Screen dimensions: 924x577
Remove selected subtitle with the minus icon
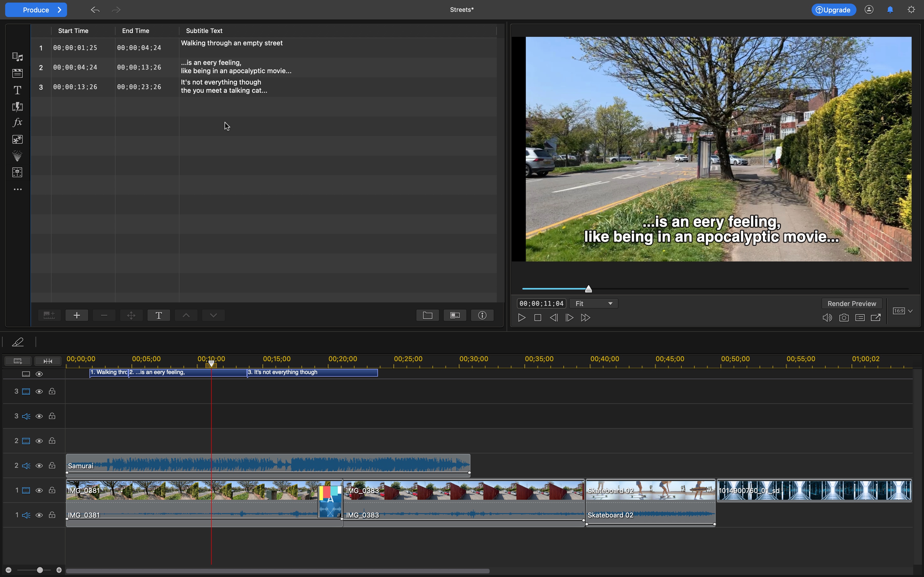(103, 315)
